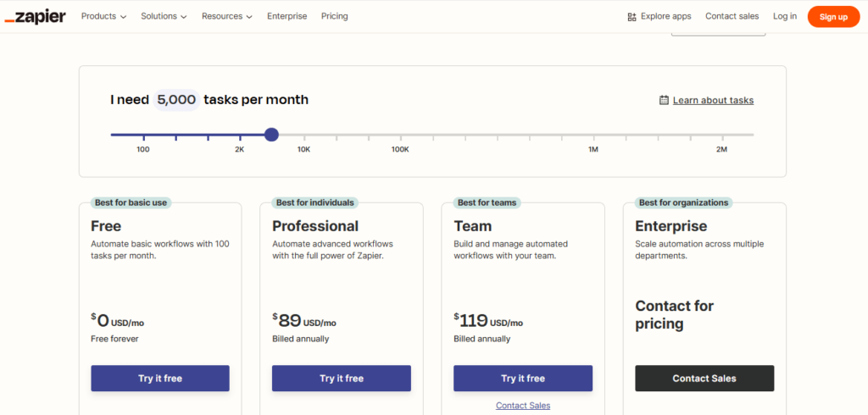Image resolution: width=868 pixels, height=415 pixels.
Task: Click the $89 USD/mo price
Action: [x=304, y=320]
